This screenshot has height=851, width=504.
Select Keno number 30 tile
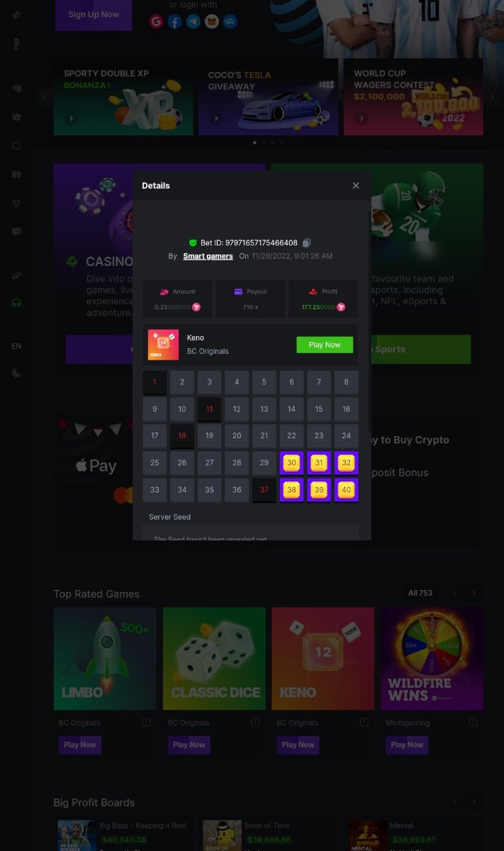291,463
